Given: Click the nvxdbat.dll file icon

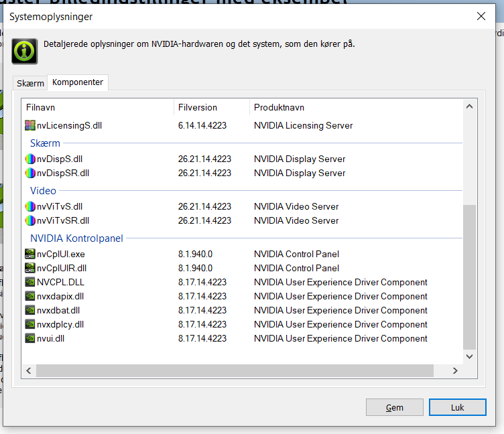Looking at the screenshot, I should click(30, 310).
